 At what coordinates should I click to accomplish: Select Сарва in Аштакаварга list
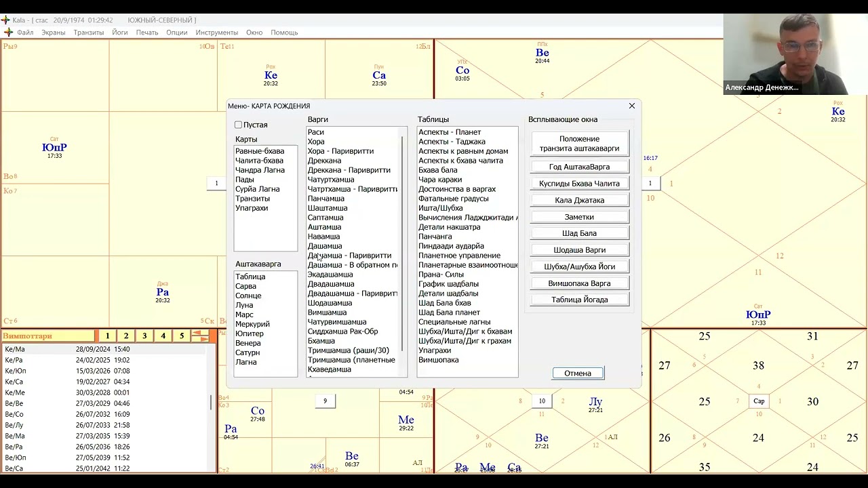(x=245, y=286)
